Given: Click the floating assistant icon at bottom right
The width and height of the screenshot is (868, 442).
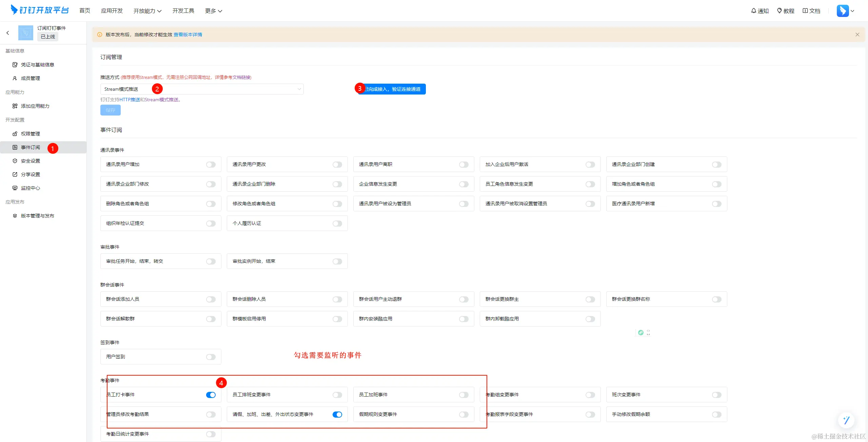Looking at the screenshot, I should [846, 420].
